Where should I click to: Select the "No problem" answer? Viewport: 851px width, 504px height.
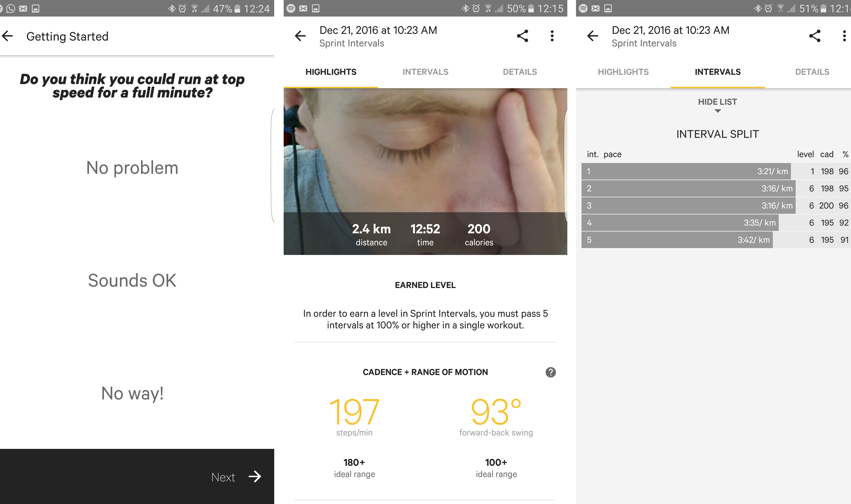pyautogui.click(x=132, y=168)
